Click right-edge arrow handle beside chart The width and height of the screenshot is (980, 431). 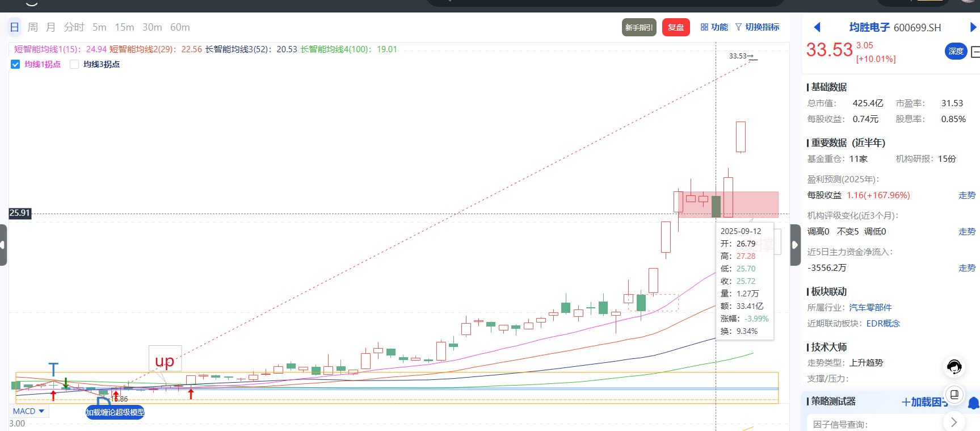pyautogui.click(x=795, y=245)
